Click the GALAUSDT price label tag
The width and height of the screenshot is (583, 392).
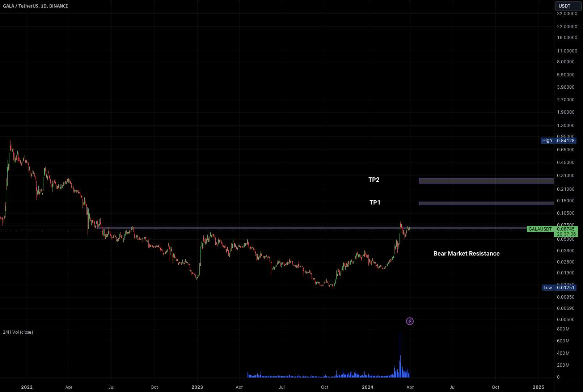click(x=540, y=229)
